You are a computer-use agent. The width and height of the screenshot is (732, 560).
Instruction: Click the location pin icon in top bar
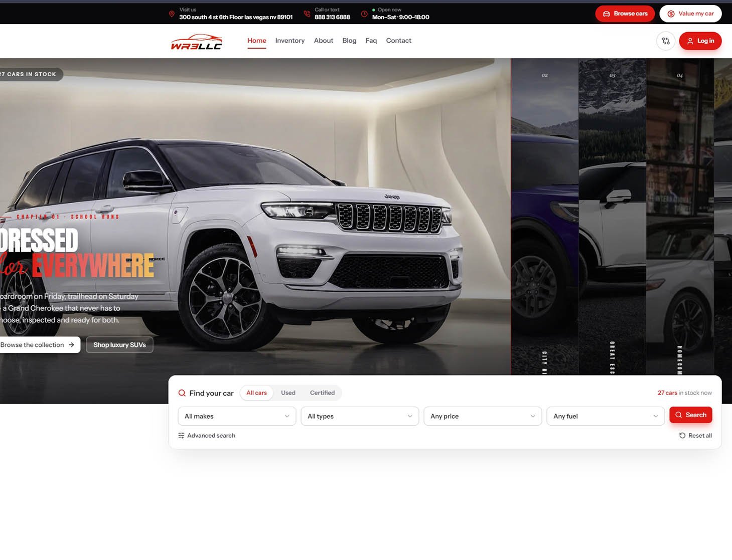172,14
